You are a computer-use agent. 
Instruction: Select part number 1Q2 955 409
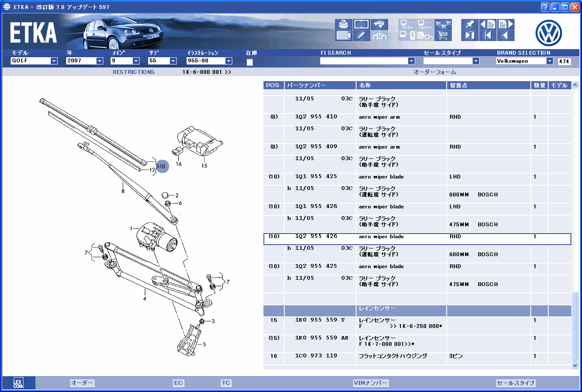(x=316, y=146)
